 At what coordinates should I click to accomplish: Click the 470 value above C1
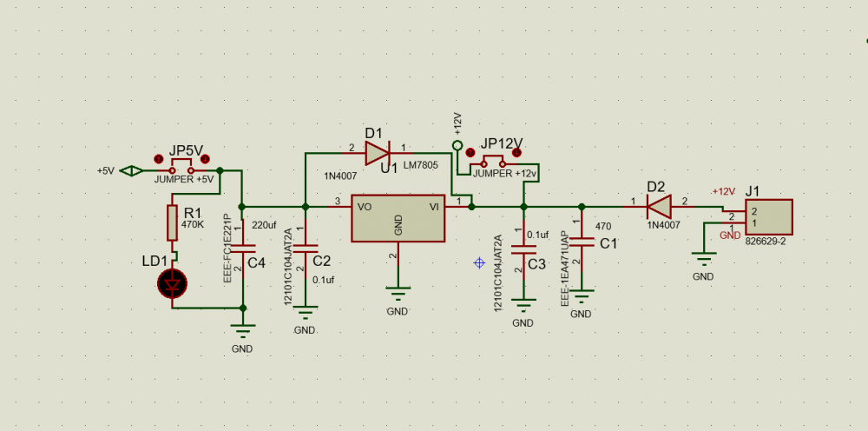[603, 227]
